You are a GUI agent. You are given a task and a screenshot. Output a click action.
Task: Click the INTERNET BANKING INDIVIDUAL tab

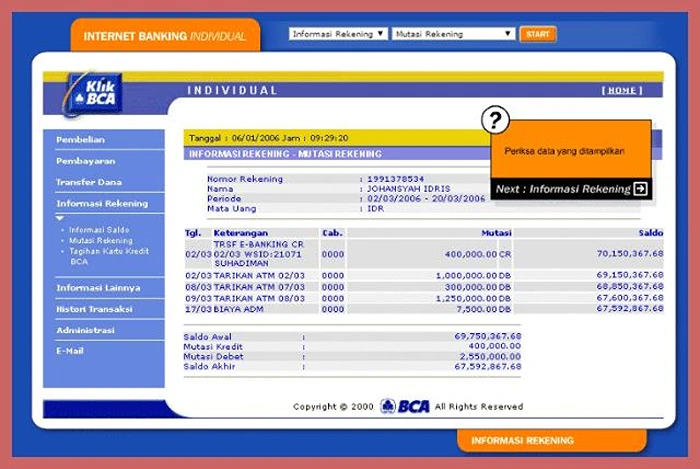click(x=165, y=36)
